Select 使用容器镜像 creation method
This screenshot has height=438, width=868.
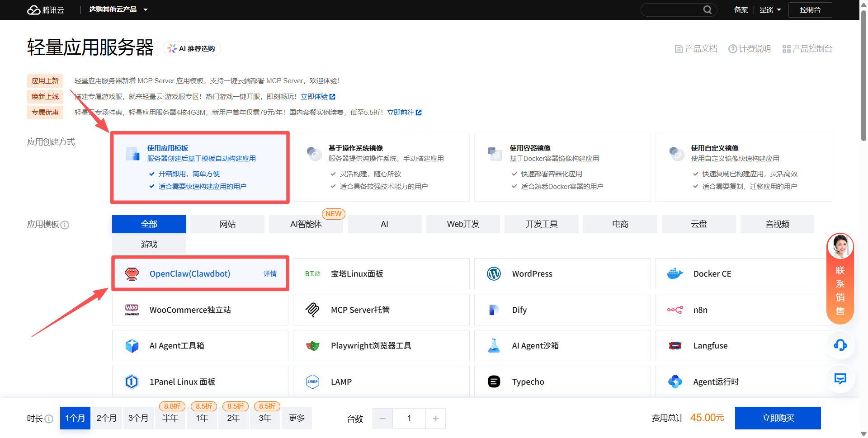click(562, 167)
